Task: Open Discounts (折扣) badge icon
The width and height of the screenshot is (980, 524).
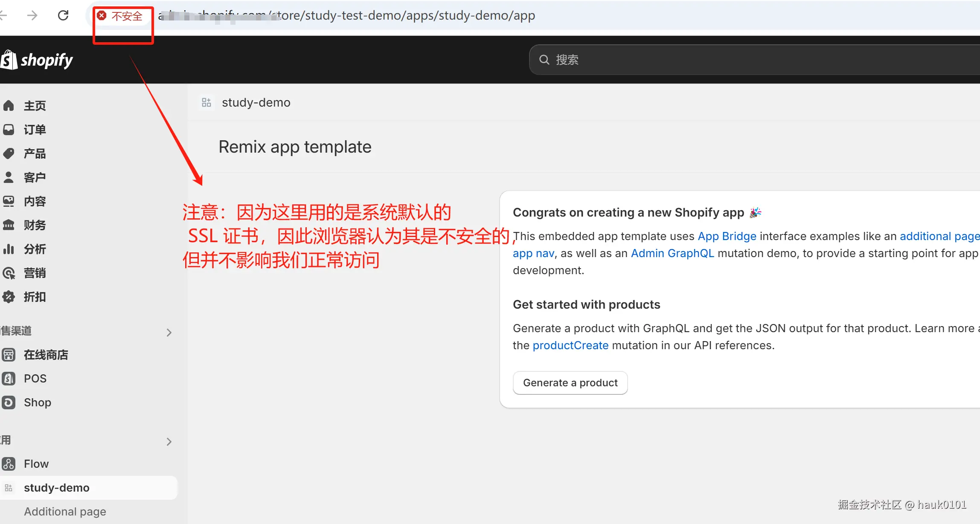Action: coord(9,297)
